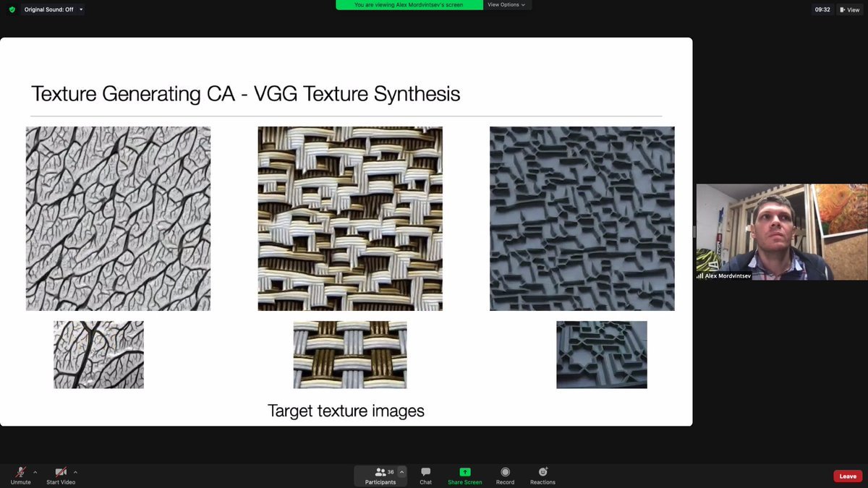This screenshot has width=868, height=488.
Task: Open the Participants panel
Action: click(x=380, y=473)
